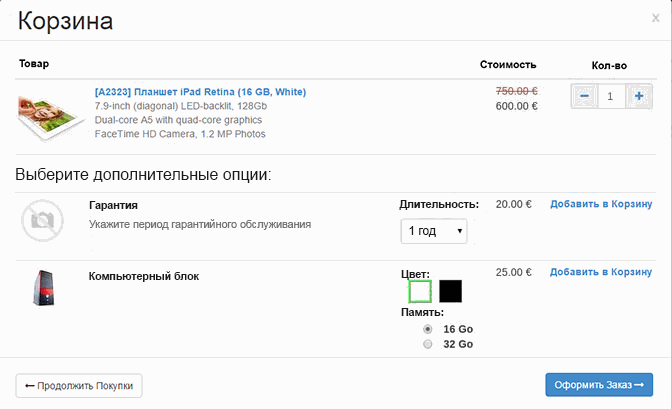
Task: Click the Гарантия no-photo placeholder icon
Action: click(x=42, y=220)
